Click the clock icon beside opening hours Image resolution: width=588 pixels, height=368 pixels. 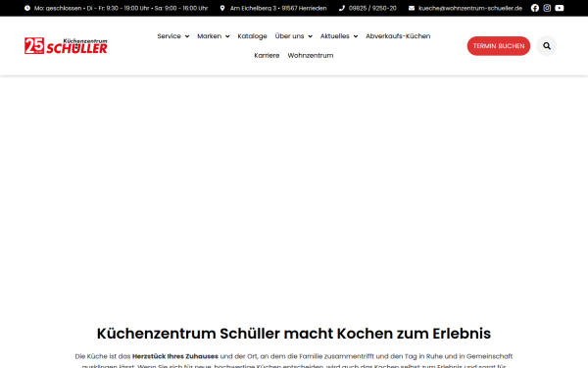pos(27,8)
